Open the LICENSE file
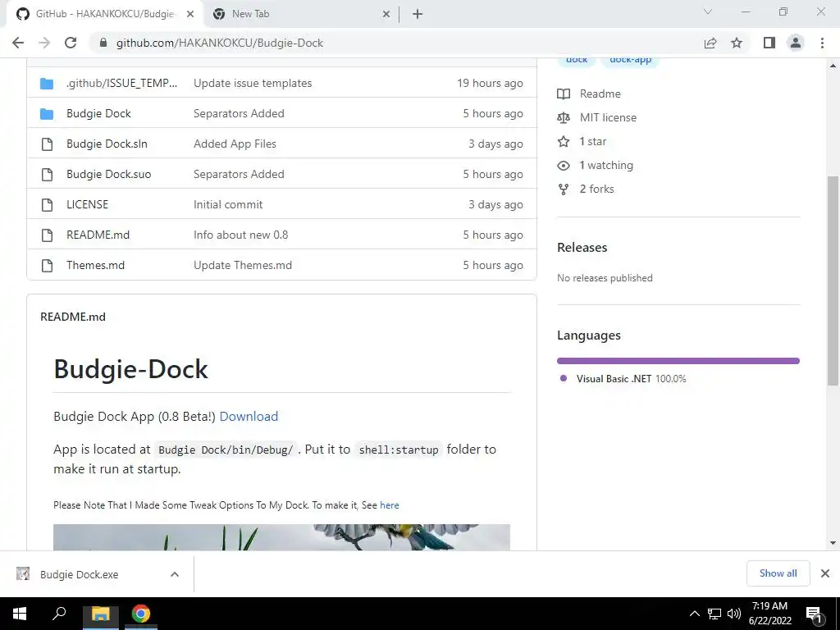The image size is (840, 630). pos(87,204)
